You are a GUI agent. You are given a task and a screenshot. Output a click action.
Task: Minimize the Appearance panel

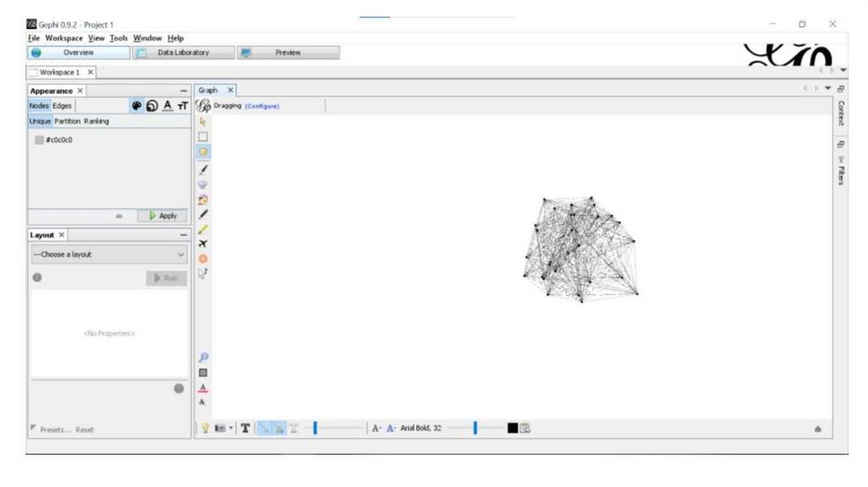[183, 91]
